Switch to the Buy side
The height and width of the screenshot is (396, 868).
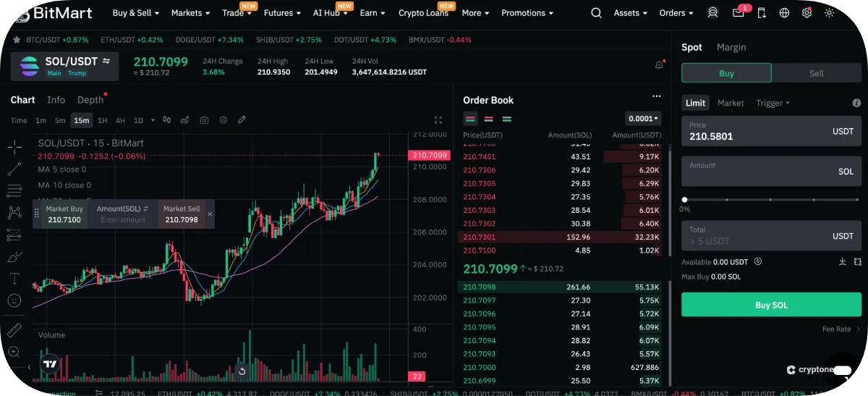(726, 73)
